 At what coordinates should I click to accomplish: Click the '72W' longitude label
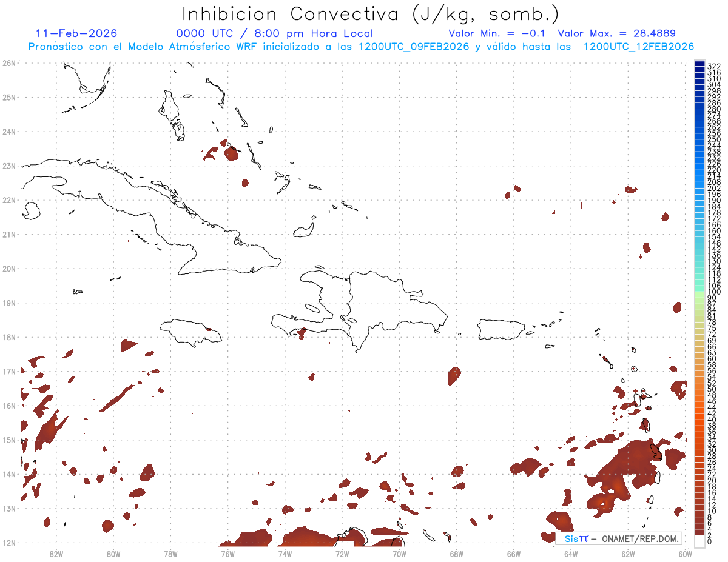pyautogui.click(x=342, y=554)
